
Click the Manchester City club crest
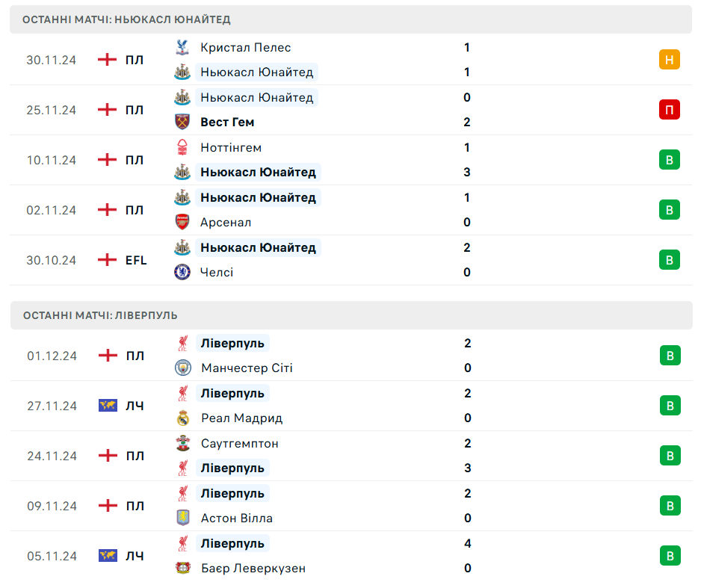click(182, 368)
